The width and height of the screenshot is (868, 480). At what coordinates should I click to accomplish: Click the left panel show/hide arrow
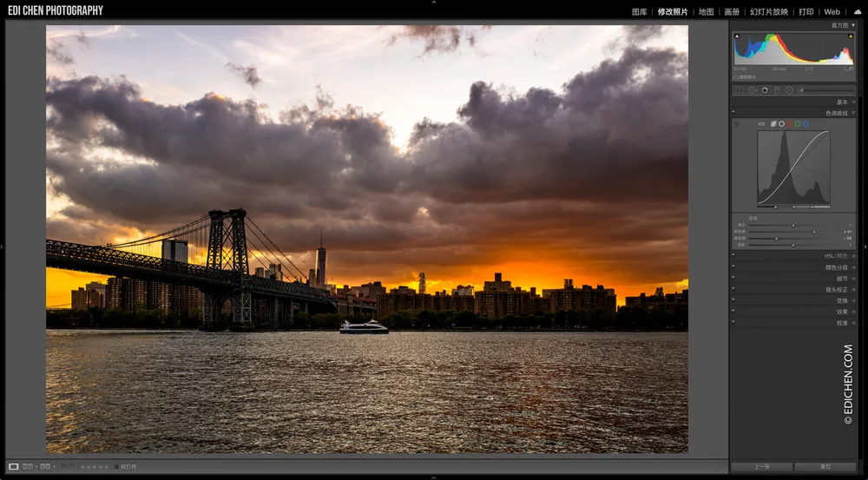tap(3, 247)
